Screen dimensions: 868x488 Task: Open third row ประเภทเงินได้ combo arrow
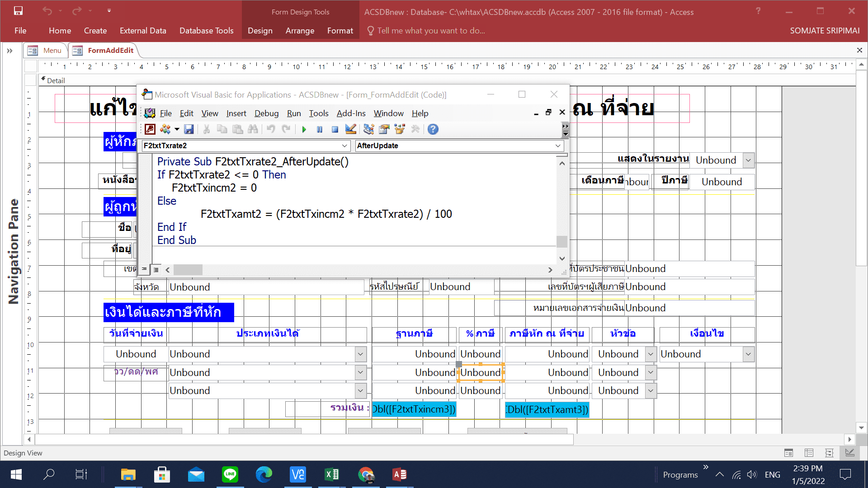pyautogui.click(x=360, y=390)
